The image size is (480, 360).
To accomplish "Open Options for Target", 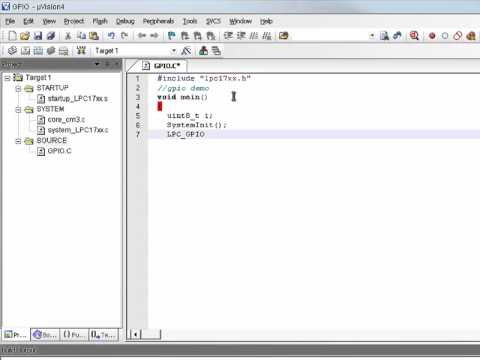I will pyautogui.click(x=186, y=51).
